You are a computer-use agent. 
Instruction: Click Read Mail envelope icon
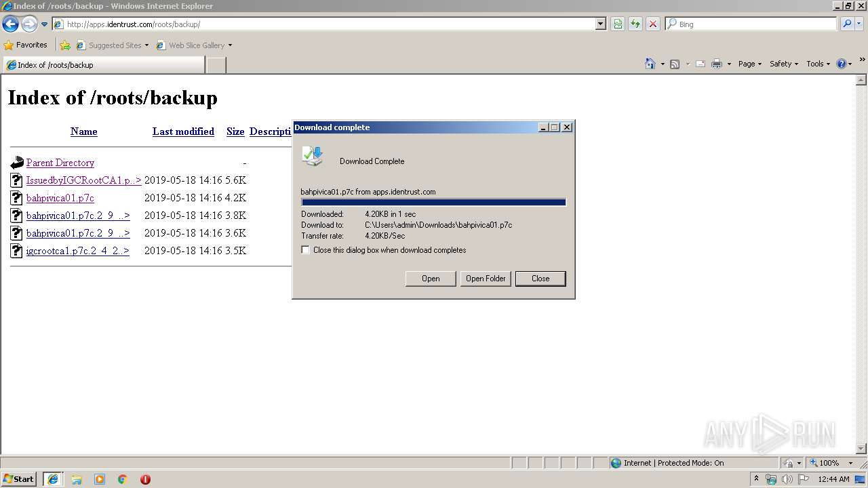(x=701, y=64)
